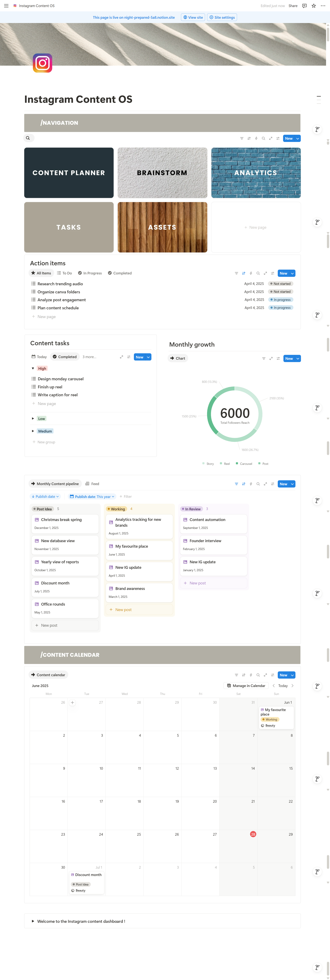
Task: Add a filter using + Filter
Action: (x=126, y=496)
